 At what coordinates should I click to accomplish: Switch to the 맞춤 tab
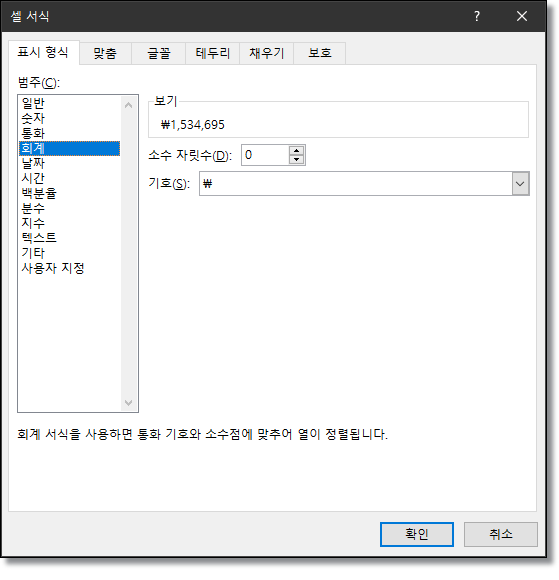click(105, 53)
